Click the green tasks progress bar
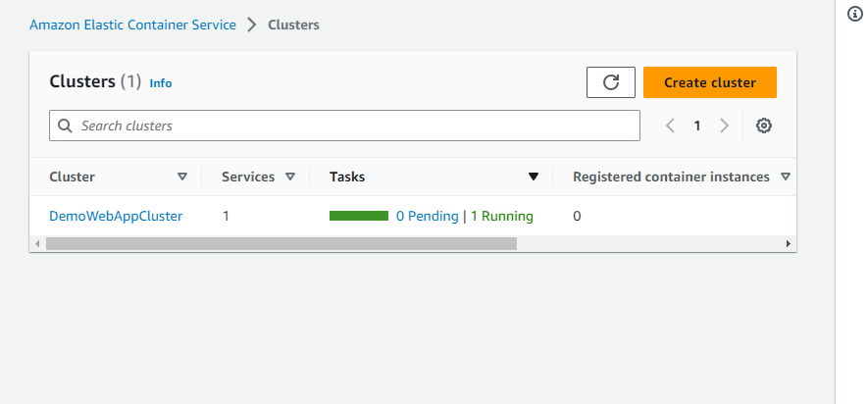The image size is (868, 404). click(359, 216)
